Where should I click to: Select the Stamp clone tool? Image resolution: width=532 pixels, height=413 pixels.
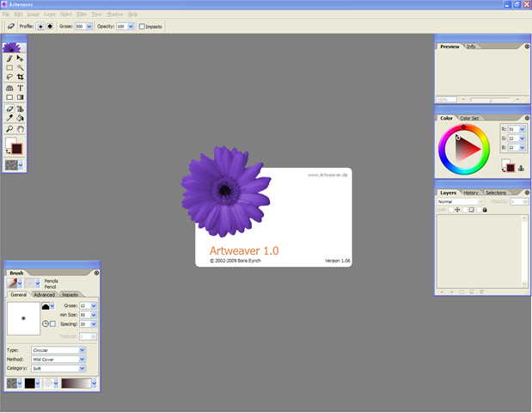[21, 108]
